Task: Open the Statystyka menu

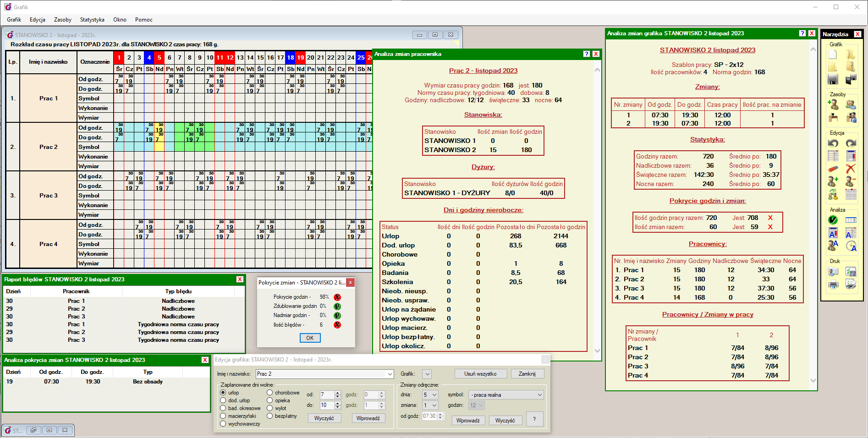Action: (x=92, y=20)
